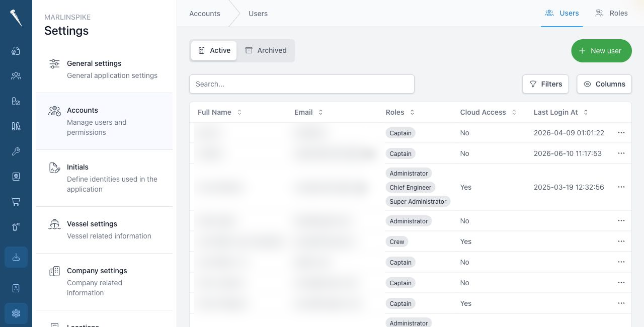Click the green New user button
The height and width of the screenshot is (327, 644).
[601, 51]
